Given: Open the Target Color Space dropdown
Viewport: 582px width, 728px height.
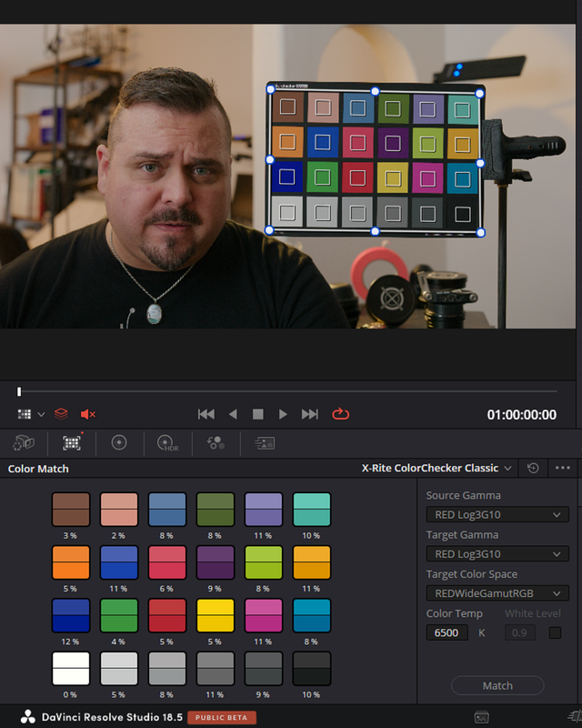Looking at the screenshot, I should 497,593.
